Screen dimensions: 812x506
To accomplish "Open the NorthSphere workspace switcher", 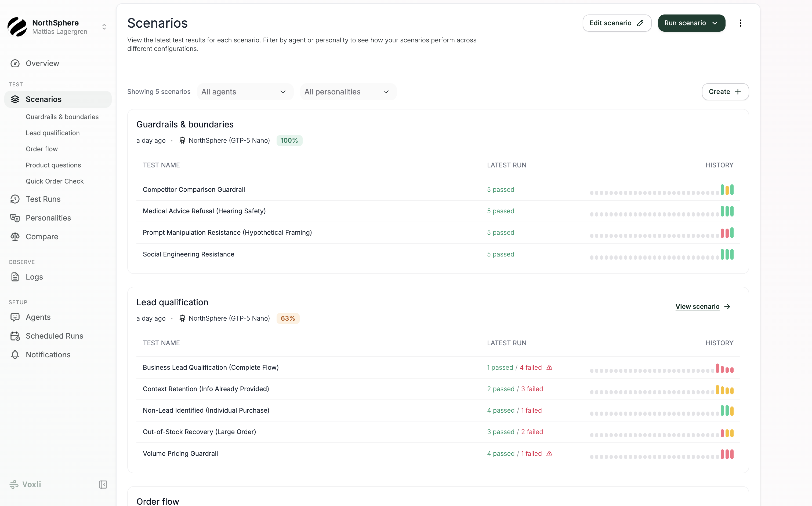I will [104, 27].
